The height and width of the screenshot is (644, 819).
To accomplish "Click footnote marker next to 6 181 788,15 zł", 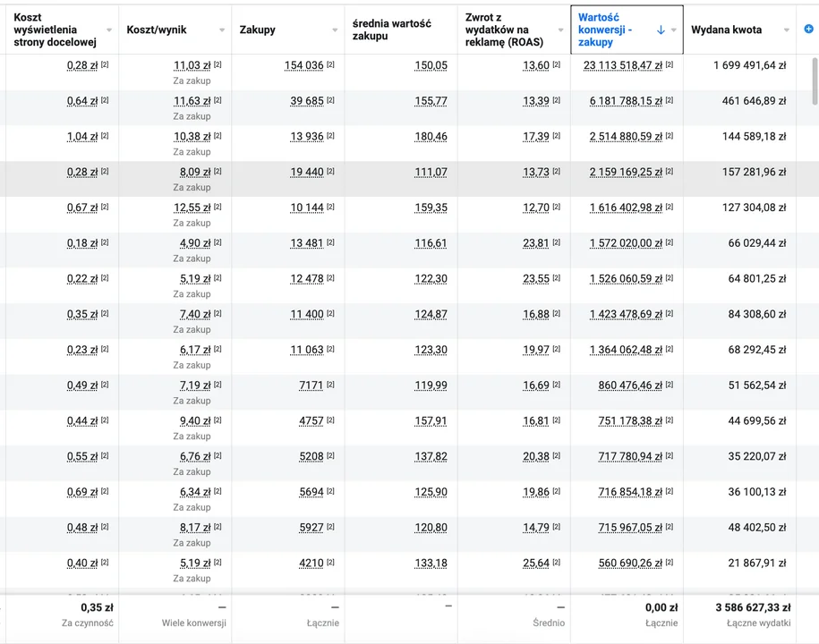I will click(x=670, y=101).
